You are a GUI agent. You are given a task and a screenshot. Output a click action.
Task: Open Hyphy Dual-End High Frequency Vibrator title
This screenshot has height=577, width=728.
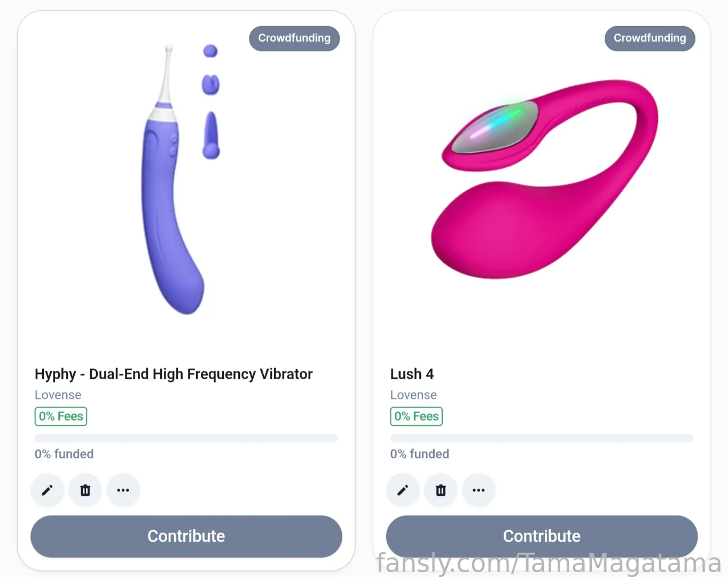click(174, 374)
